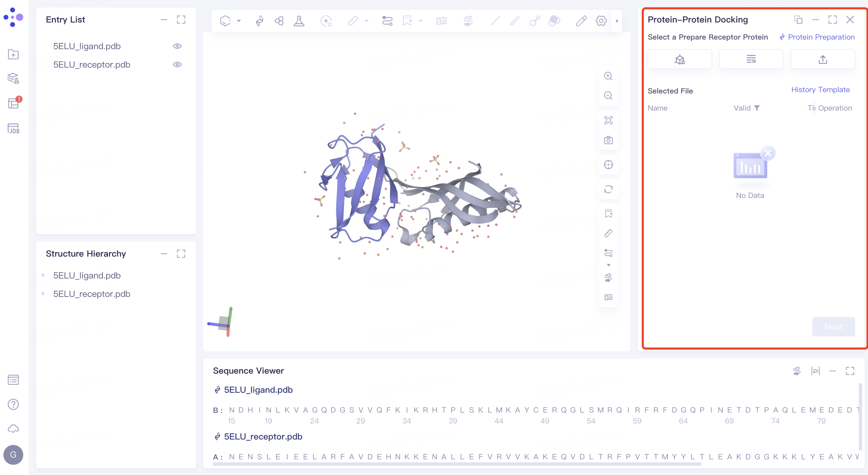Viewport: 868px width, 475px height.
Task: Reset the view with the refresh icon
Action: (608, 189)
